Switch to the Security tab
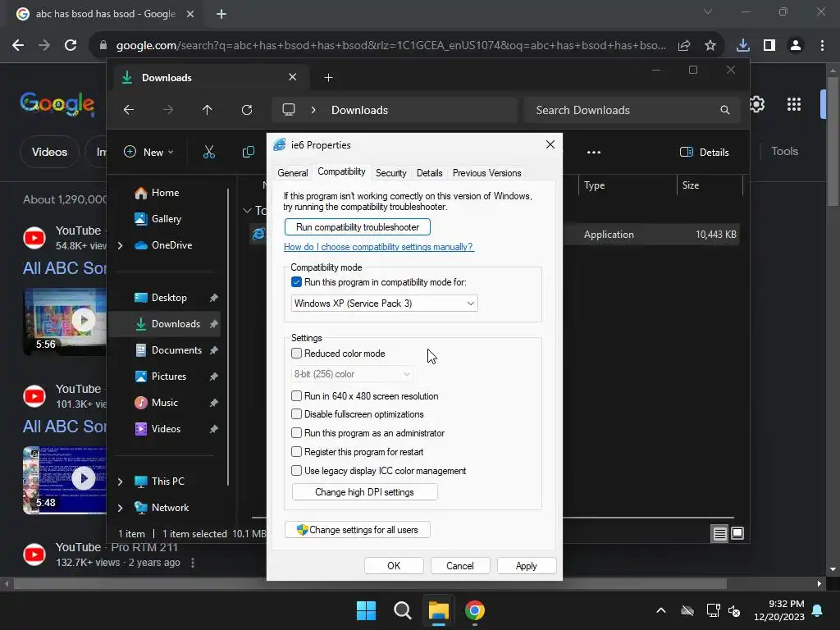This screenshot has width=840, height=630. point(390,173)
